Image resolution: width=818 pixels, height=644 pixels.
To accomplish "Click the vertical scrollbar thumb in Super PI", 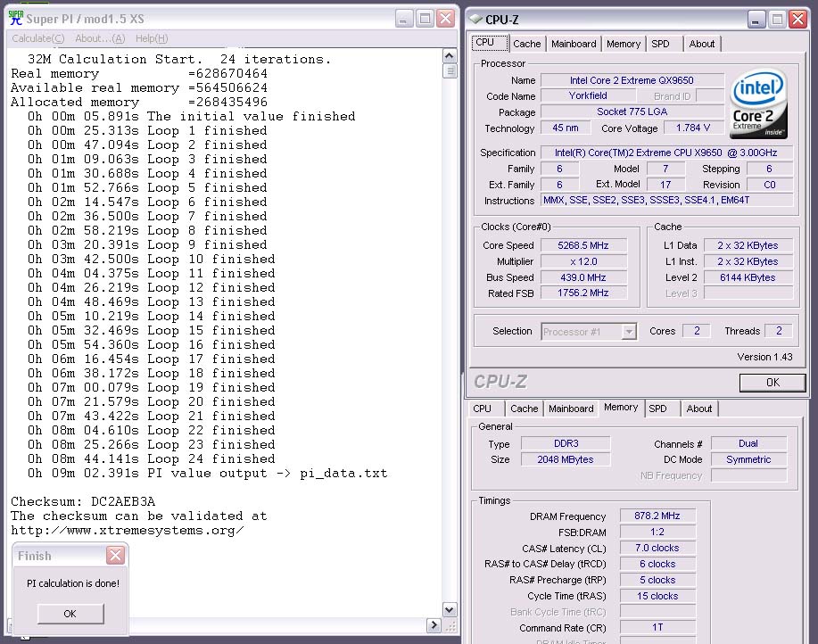I will 450,71.
